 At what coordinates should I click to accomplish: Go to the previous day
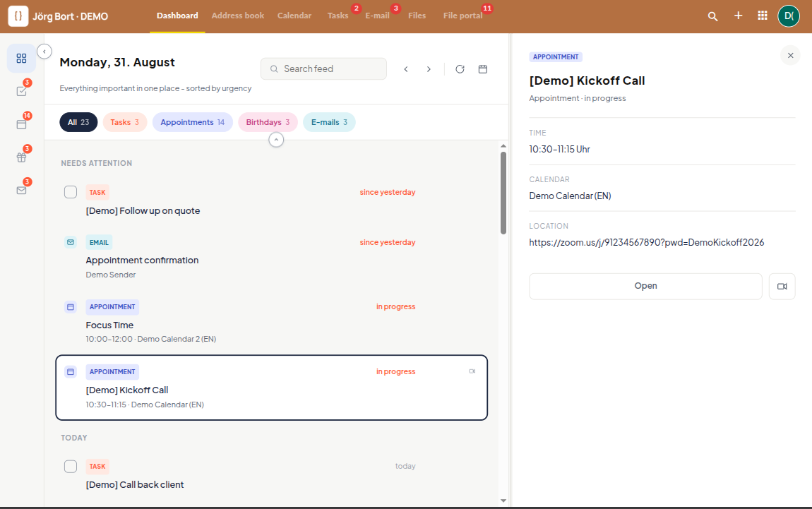[x=406, y=69]
